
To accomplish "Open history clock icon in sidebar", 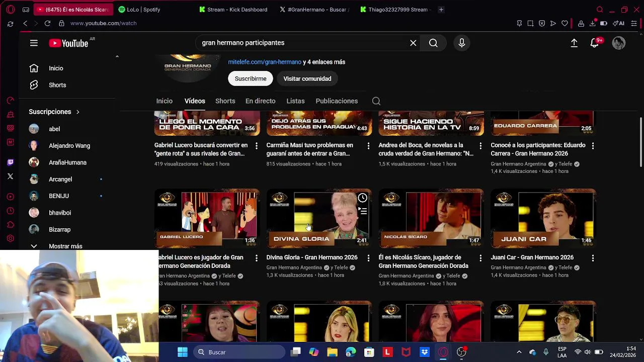I will coord(10,211).
